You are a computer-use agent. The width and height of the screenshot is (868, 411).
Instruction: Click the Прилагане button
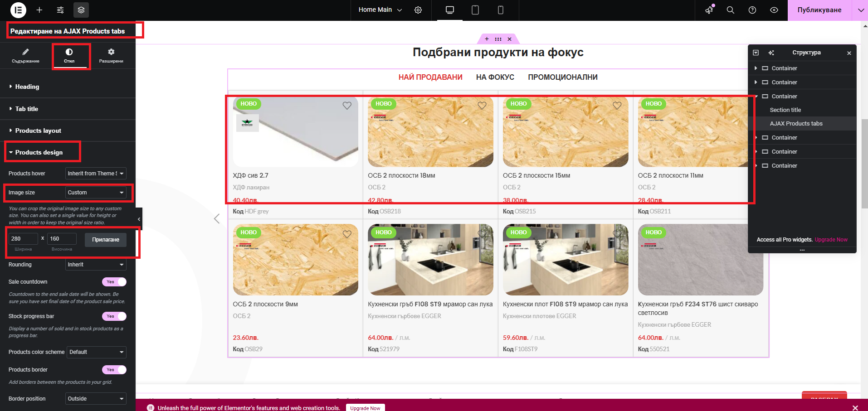click(x=106, y=240)
